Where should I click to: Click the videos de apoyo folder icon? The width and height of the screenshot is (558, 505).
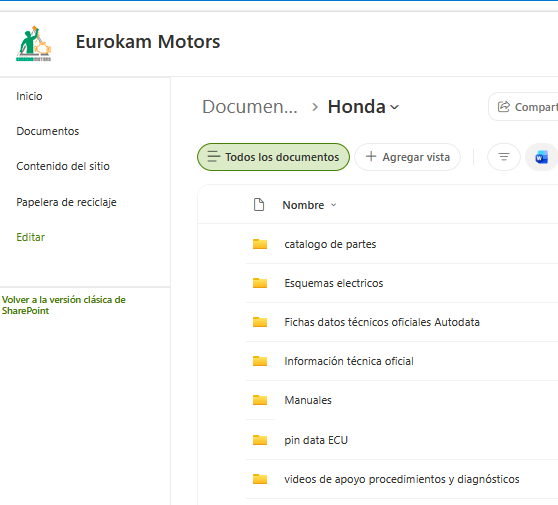[260, 479]
